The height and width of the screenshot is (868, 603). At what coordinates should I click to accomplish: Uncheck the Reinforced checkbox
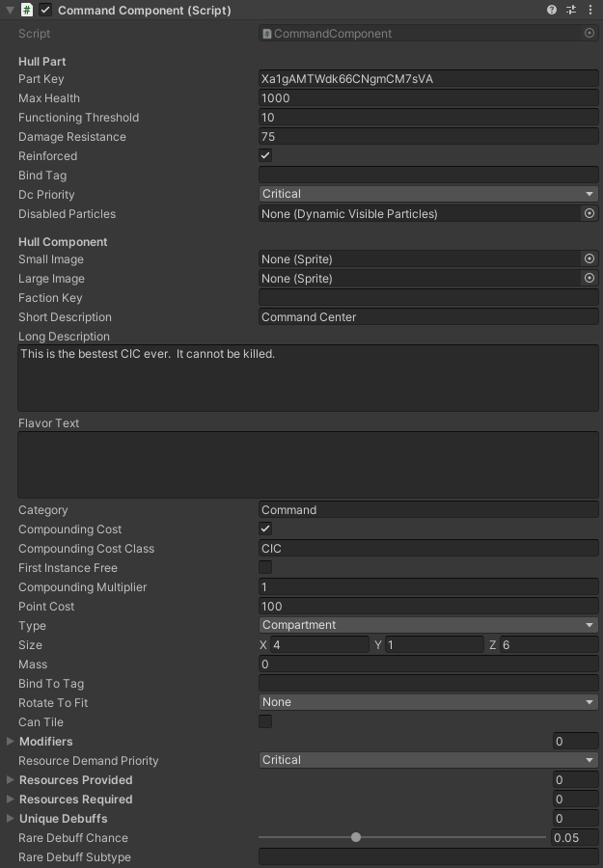(265, 155)
